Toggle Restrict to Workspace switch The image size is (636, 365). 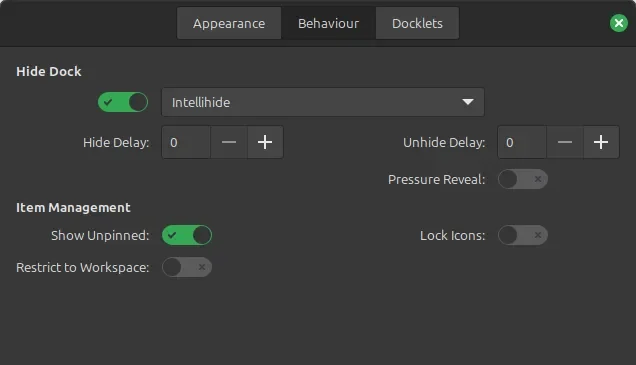click(187, 267)
